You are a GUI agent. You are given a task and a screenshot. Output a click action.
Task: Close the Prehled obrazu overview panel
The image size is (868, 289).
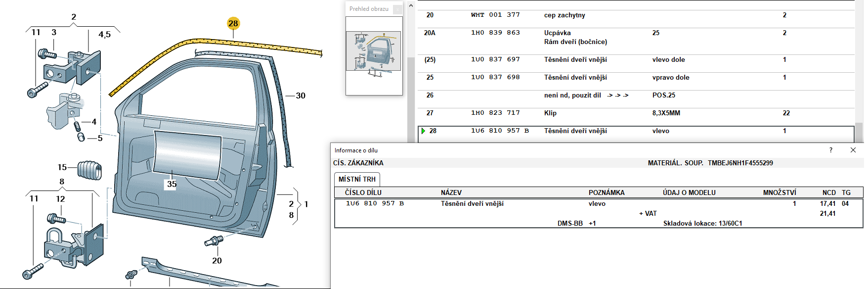click(397, 9)
